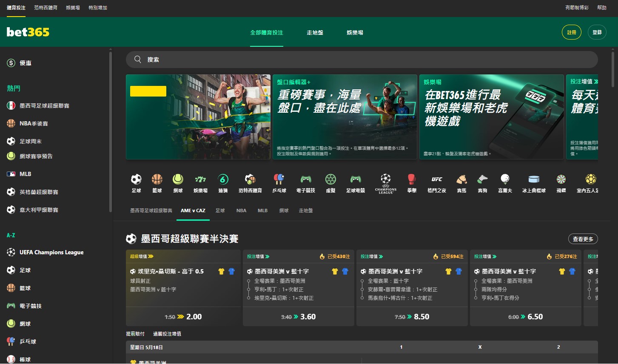Choose the 網球 tennis ball icon in sports row

178,183
